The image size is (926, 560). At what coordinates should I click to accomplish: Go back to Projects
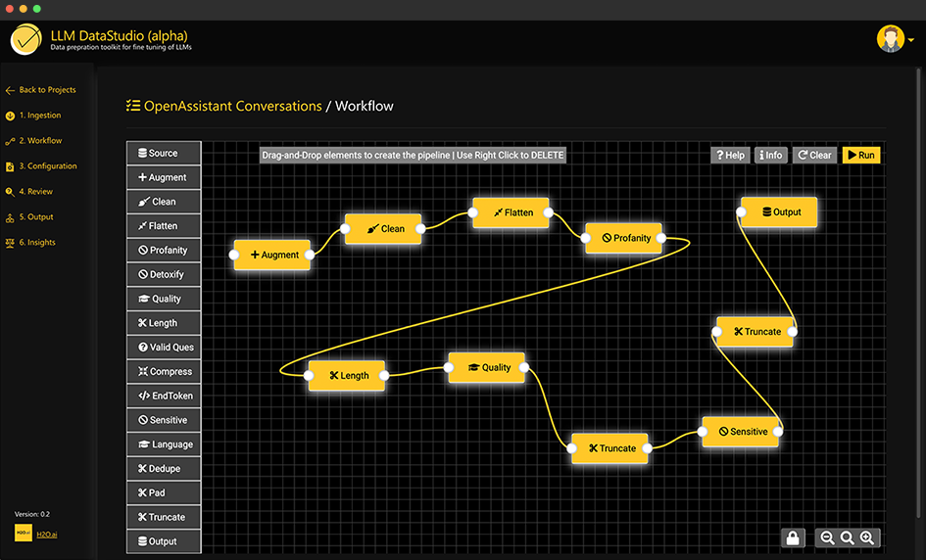click(41, 90)
